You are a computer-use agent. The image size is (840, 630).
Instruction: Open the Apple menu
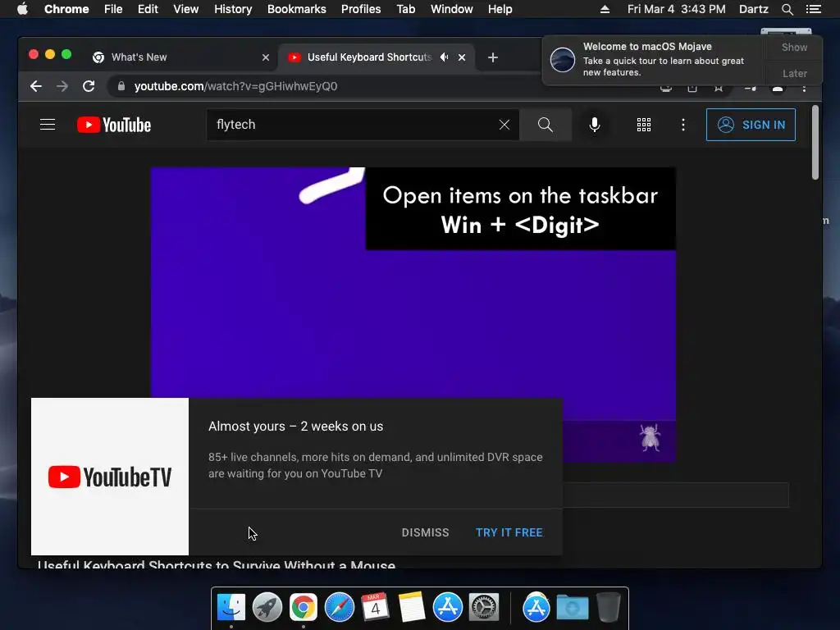click(x=22, y=9)
